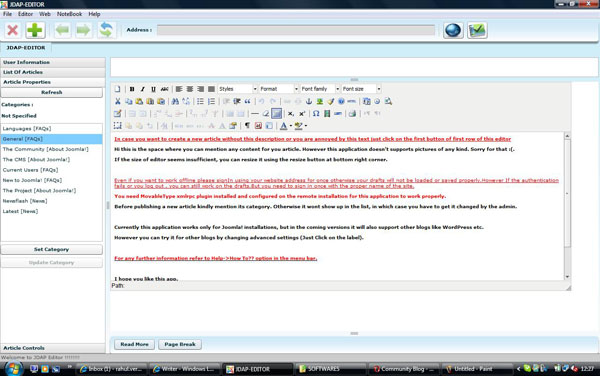Toggle align center
The image size is (600, 376).
click(x=189, y=89)
